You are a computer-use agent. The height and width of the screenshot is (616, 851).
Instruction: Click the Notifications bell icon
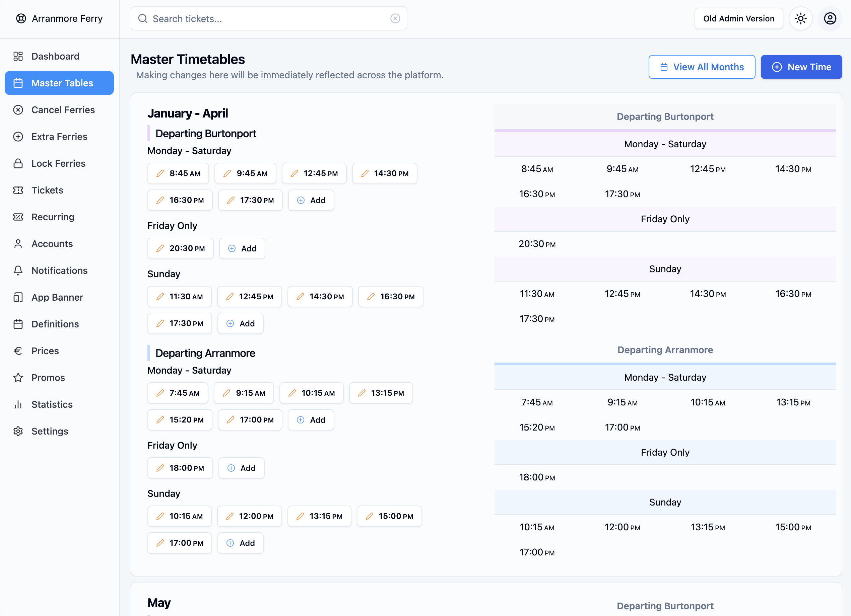click(x=18, y=270)
